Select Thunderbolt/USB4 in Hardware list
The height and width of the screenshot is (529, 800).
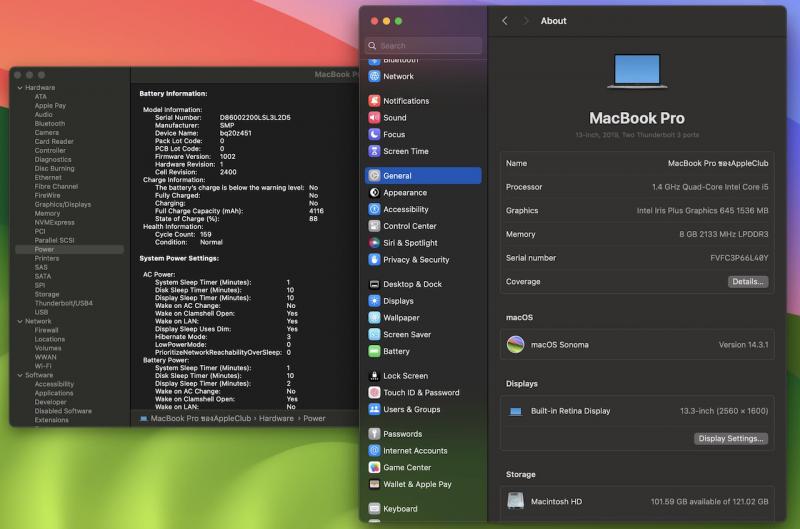point(63,303)
